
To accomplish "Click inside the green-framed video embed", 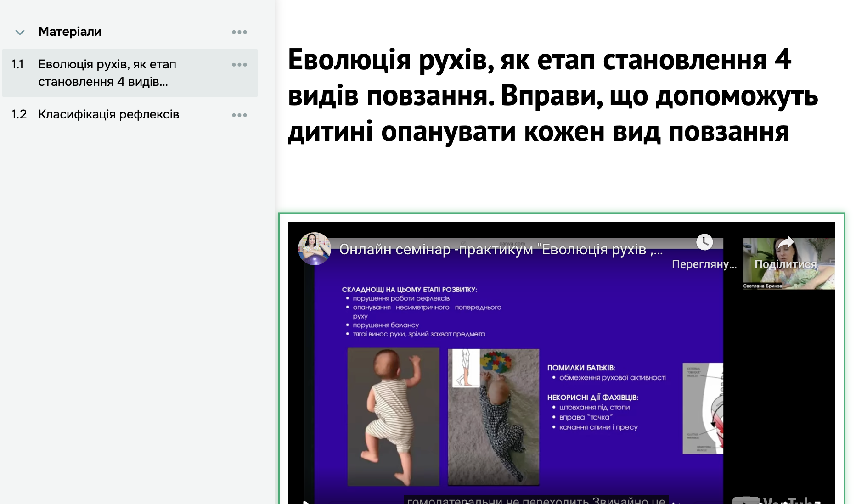I will 561,363.
